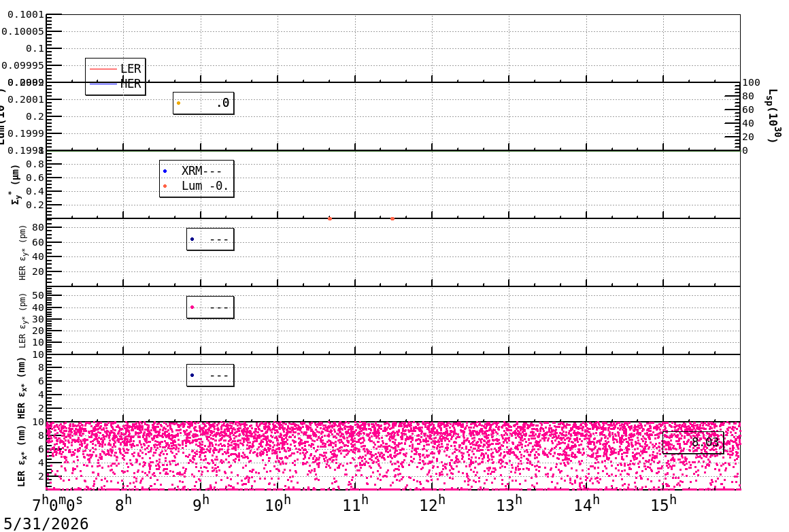Click the 0.10005 tick label
Screen dimensions: 789x532
pyautogui.click(x=22, y=31)
